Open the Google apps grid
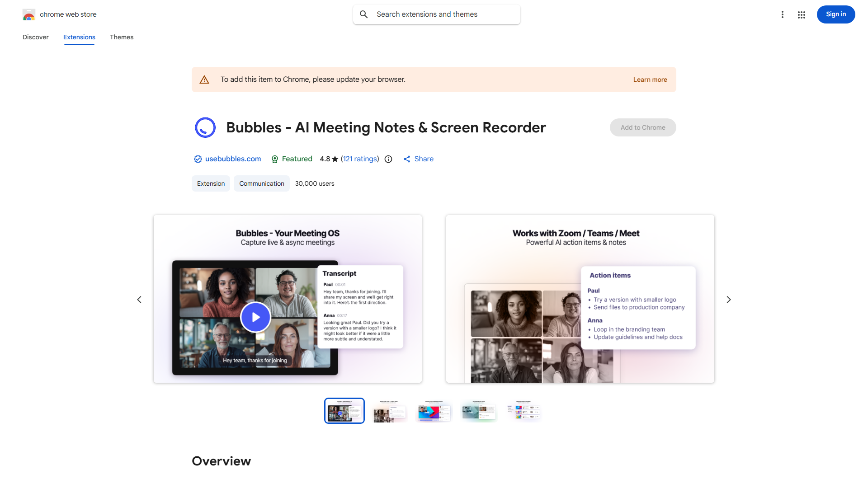The image size is (868, 488). tap(802, 14)
